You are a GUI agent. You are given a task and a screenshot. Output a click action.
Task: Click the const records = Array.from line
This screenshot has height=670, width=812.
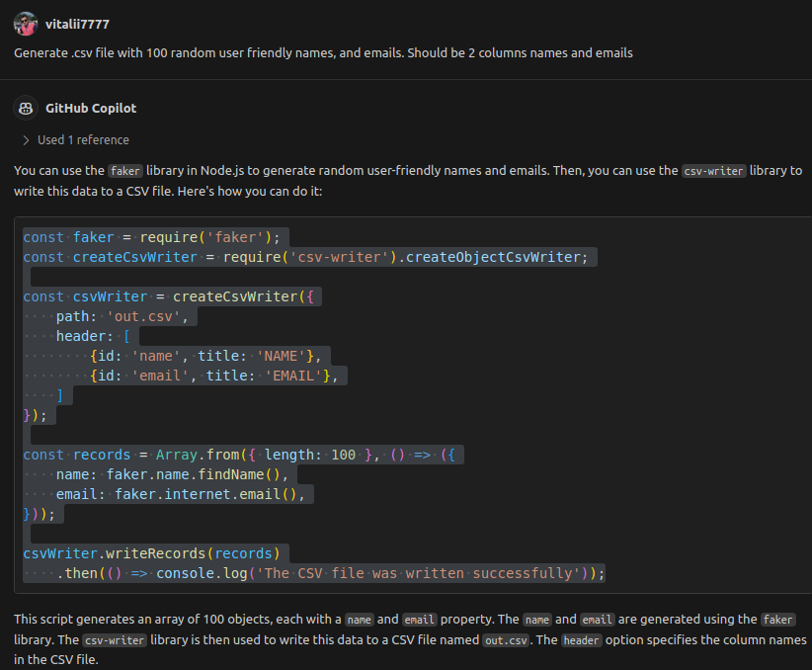[239, 455]
